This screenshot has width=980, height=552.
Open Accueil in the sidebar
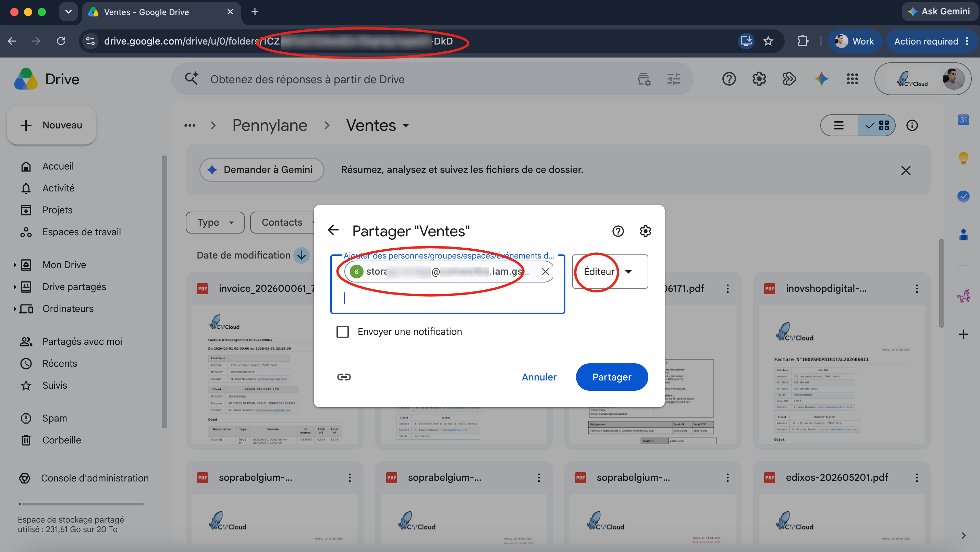coord(58,166)
